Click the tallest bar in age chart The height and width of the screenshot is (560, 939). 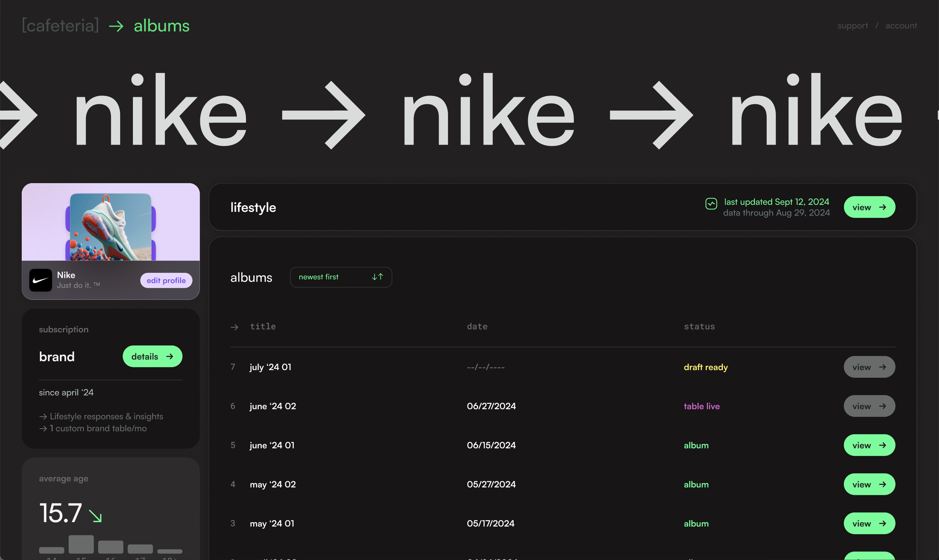[x=81, y=544]
